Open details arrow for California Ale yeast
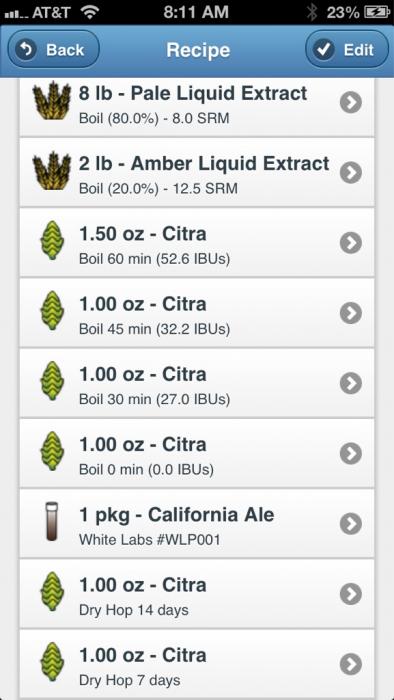The image size is (394, 700). click(x=351, y=524)
